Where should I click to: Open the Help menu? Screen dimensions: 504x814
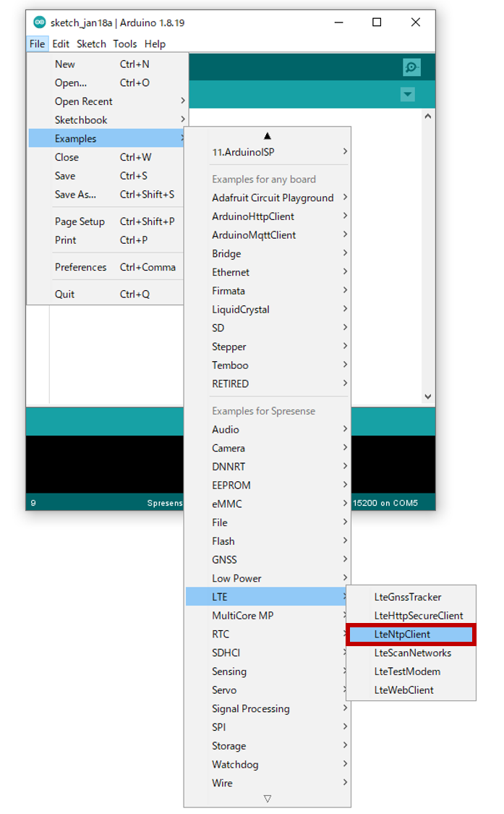155,44
